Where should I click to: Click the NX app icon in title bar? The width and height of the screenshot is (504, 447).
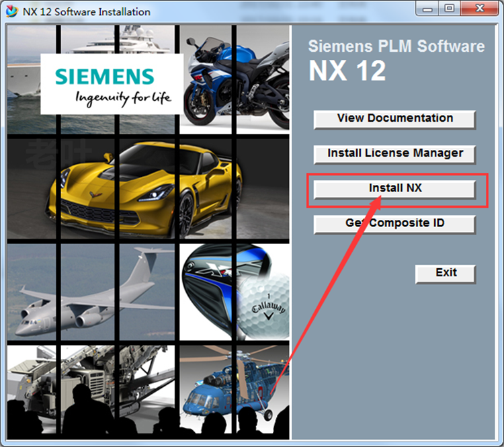(12, 11)
